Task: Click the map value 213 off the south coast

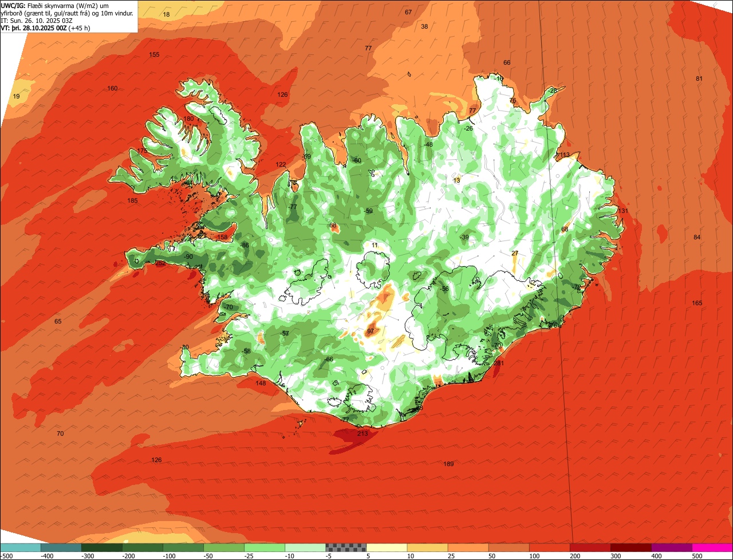Action: pyautogui.click(x=362, y=434)
